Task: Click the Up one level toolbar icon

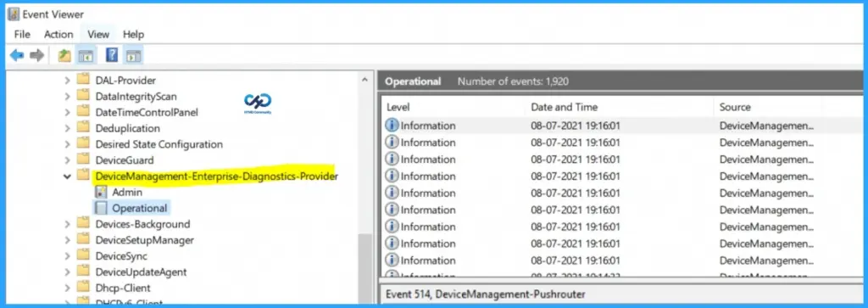Action: click(x=64, y=55)
